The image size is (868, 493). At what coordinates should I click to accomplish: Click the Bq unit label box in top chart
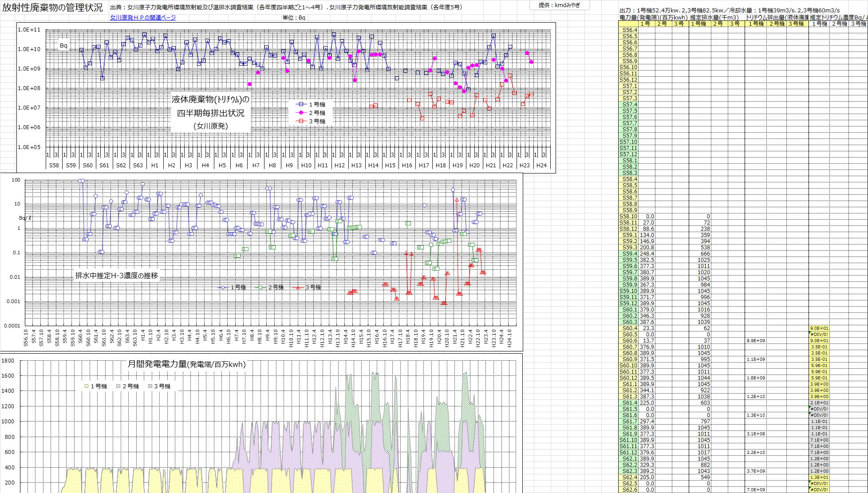[63, 45]
